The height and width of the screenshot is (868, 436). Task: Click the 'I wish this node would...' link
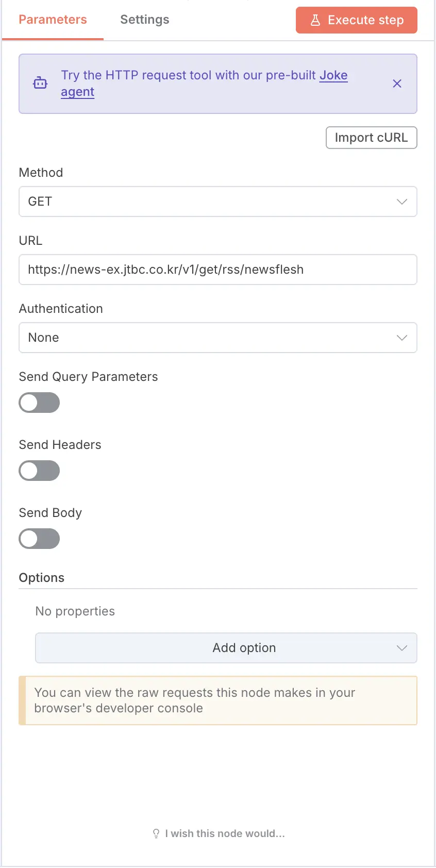[x=224, y=833]
